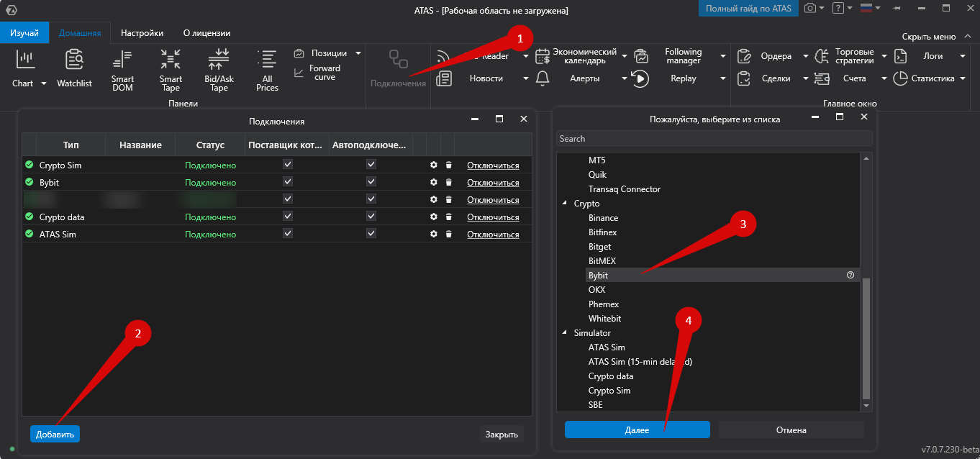Toggle autoconnect checkbox for Bybit
The image size is (980, 459).
point(371,182)
